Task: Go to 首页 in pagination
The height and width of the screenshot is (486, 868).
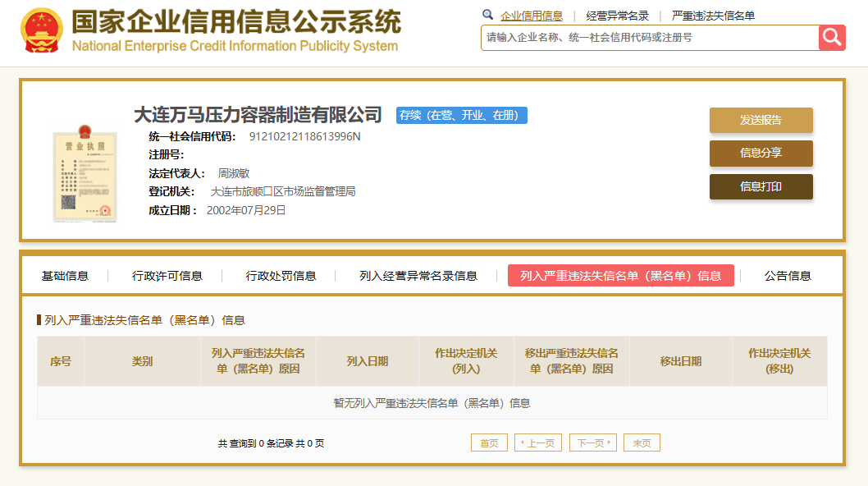Action: (489, 442)
